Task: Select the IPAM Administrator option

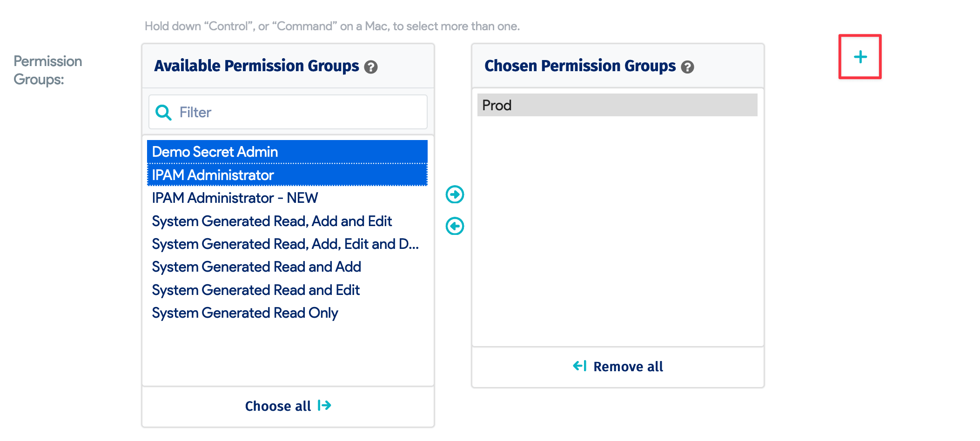Action: pyautogui.click(x=213, y=175)
